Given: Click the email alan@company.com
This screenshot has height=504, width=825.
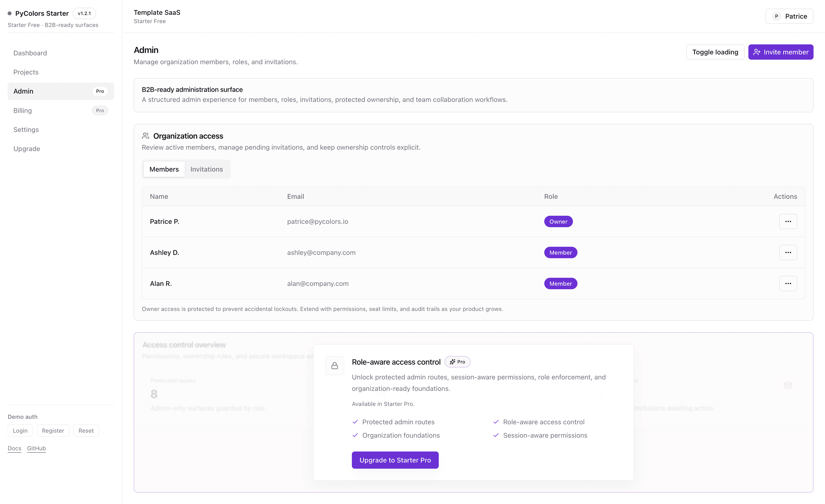Looking at the screenshot, I should 318,283.
